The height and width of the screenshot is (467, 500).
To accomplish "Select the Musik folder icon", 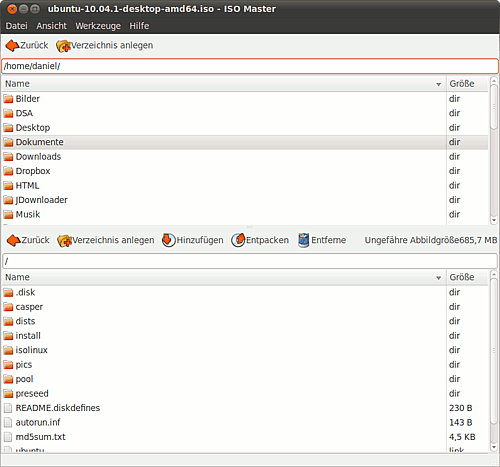I will click(8, 214).
